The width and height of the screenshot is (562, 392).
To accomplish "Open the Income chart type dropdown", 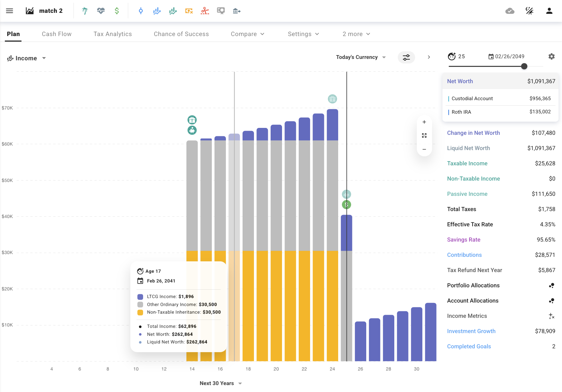I will [27, 58].
